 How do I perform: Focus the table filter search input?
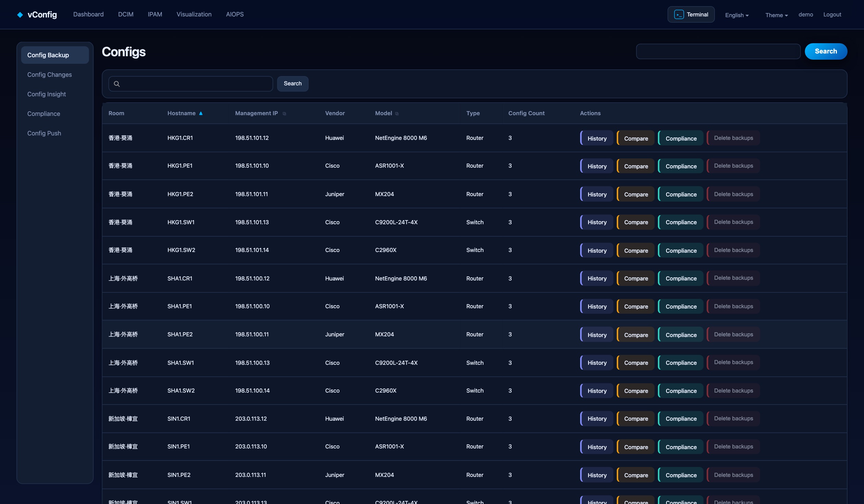click(x=191, y=84)
